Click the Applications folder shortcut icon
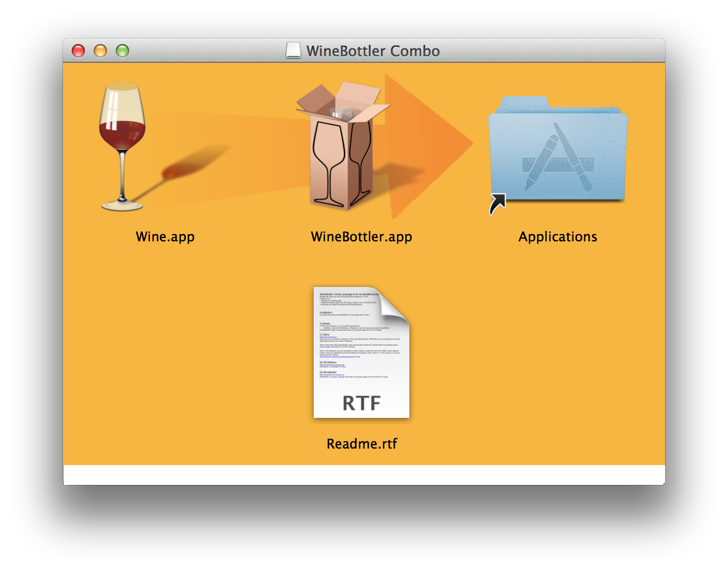Viewport: 728px width, 572px height. click(x=558, y=154)
